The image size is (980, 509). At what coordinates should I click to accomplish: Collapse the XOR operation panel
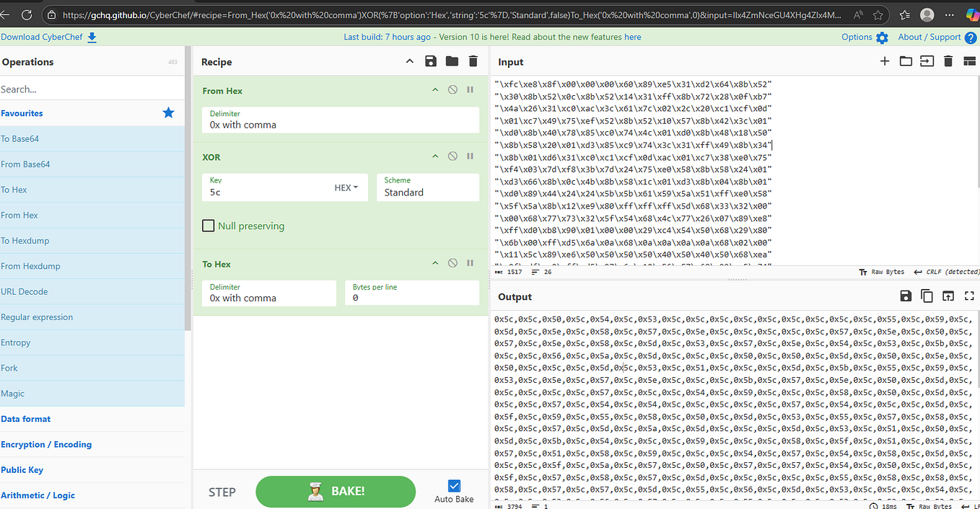[435, 156]
